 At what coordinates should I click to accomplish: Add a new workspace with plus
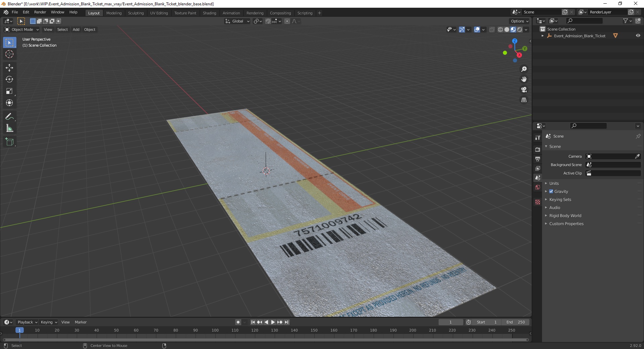pyautogui.click(x=319, y=13)
